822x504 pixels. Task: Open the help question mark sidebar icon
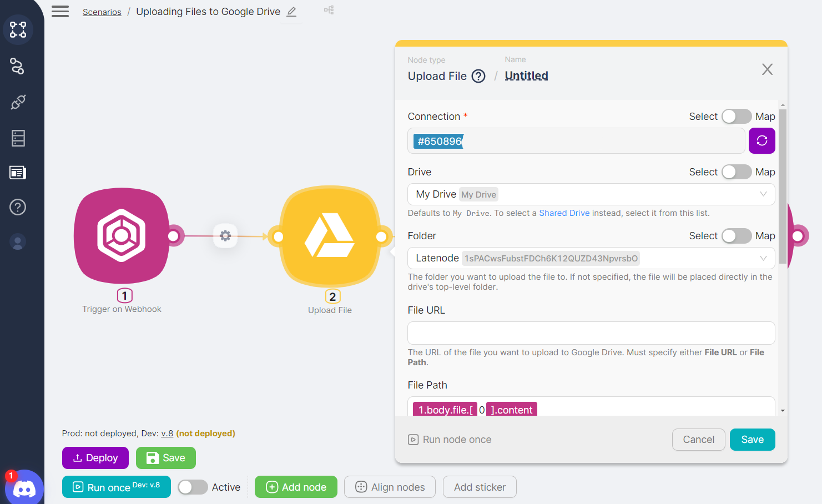pos(18,207)
